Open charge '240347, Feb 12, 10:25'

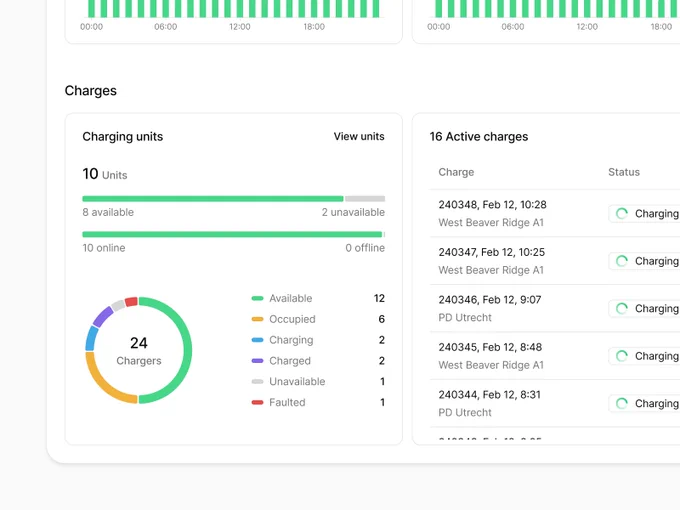tap(491, 252)
